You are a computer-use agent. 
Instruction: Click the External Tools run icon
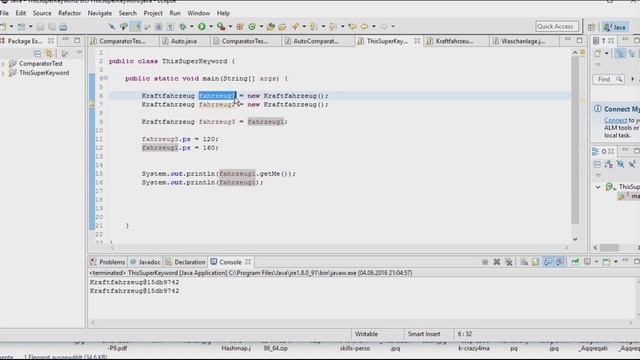(221, 27)
